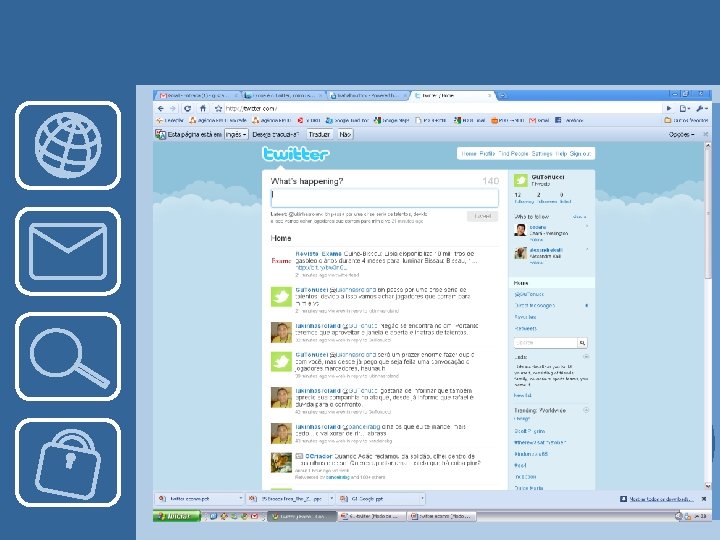Screen dimensions: 720x540
Task: Click the What's happening tweet box
Action: click(x=384, y=198)
